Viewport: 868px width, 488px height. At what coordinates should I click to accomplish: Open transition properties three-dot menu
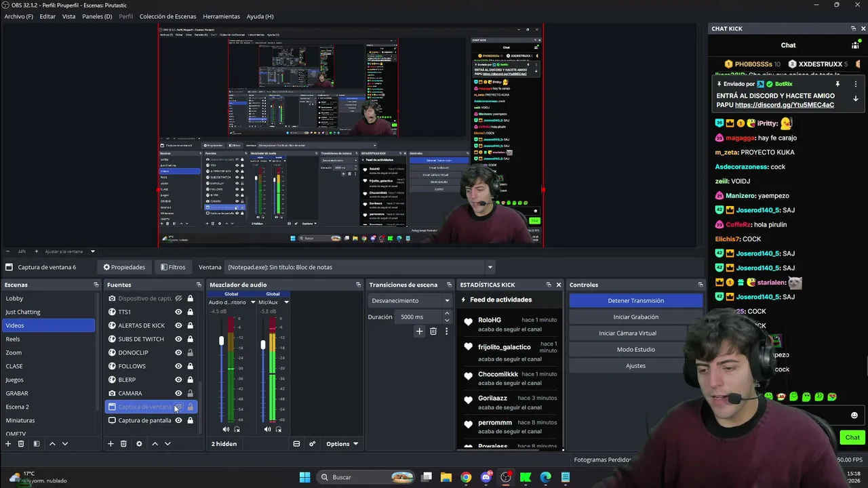(x=446, y=331)
